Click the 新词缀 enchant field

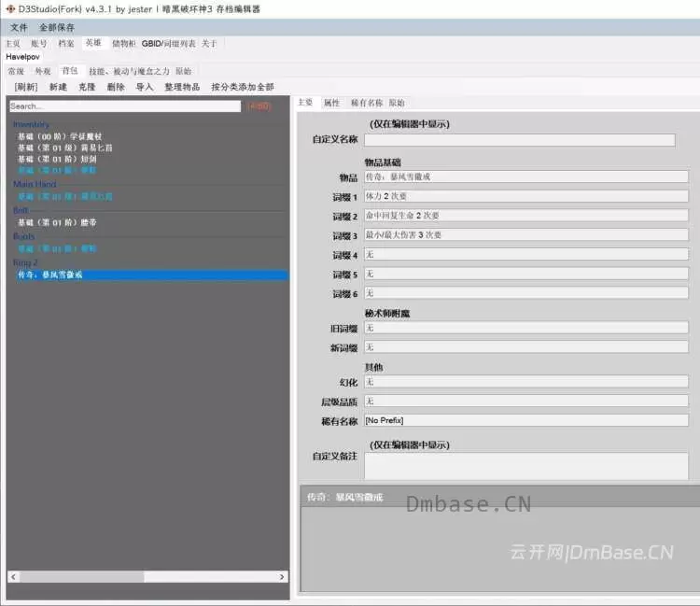[x=526, y=347]
